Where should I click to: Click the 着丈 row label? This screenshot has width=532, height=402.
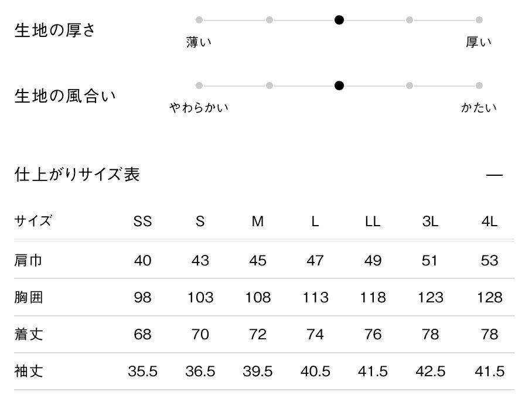(x=28, y=335)
